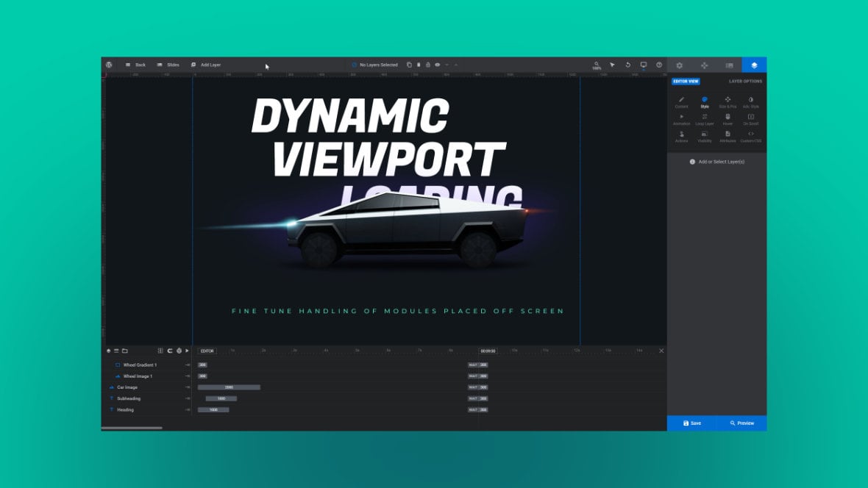Select the Fine Tune Handling subheading text
The image size is (868, 488).
tap(397, 311)
